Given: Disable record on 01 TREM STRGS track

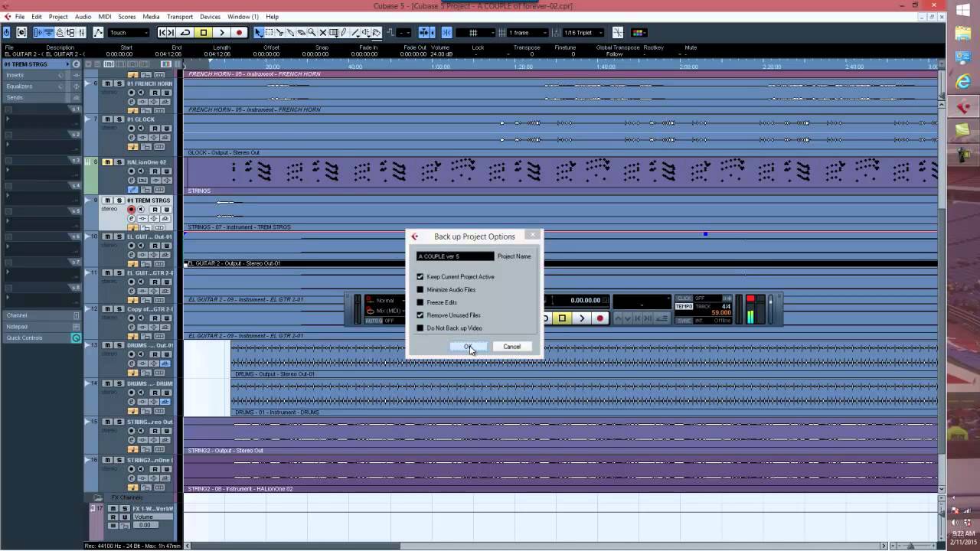Looking at the screenshot, I should 132,209.
